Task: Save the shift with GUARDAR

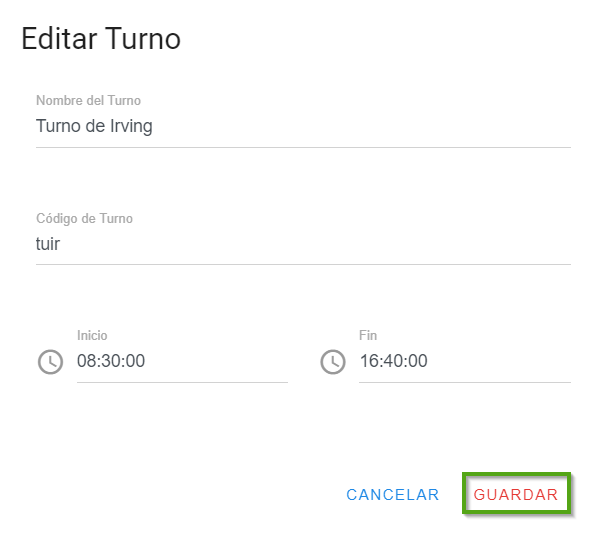Action: coord(516,495)
